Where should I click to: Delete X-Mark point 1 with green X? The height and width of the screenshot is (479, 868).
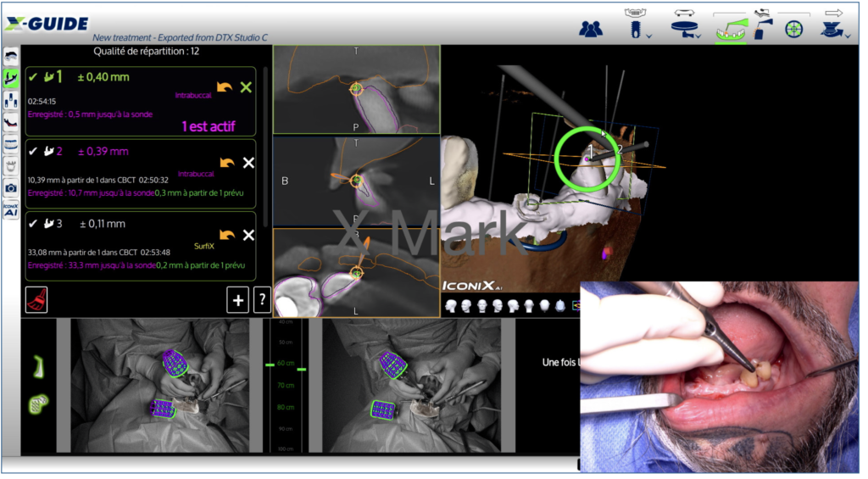tap(247, 87)
